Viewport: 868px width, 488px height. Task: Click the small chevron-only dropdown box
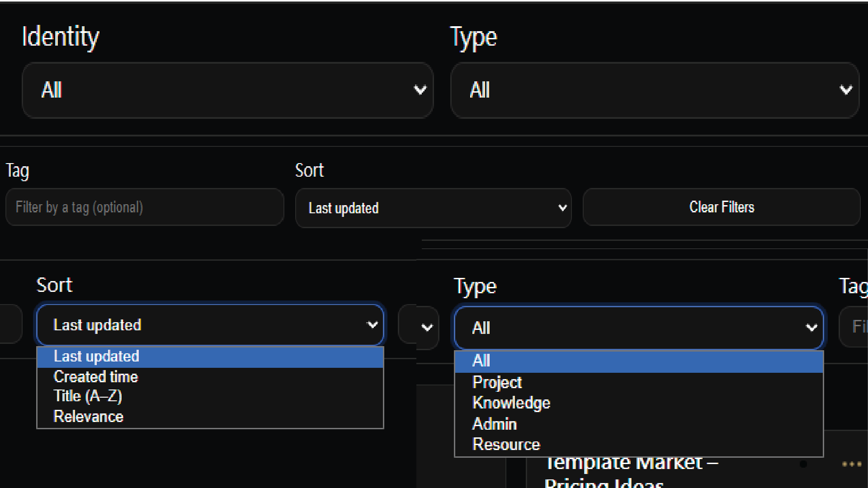tap(426, 328)
